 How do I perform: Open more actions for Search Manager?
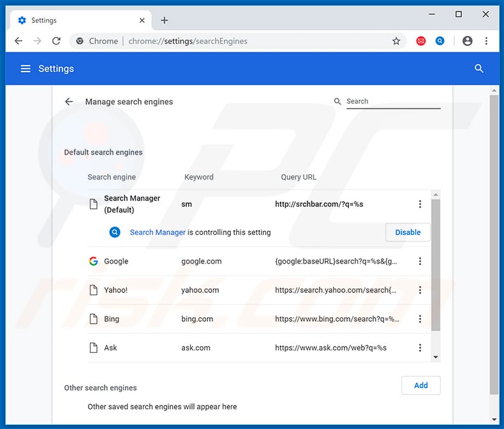tap(420, 204)
